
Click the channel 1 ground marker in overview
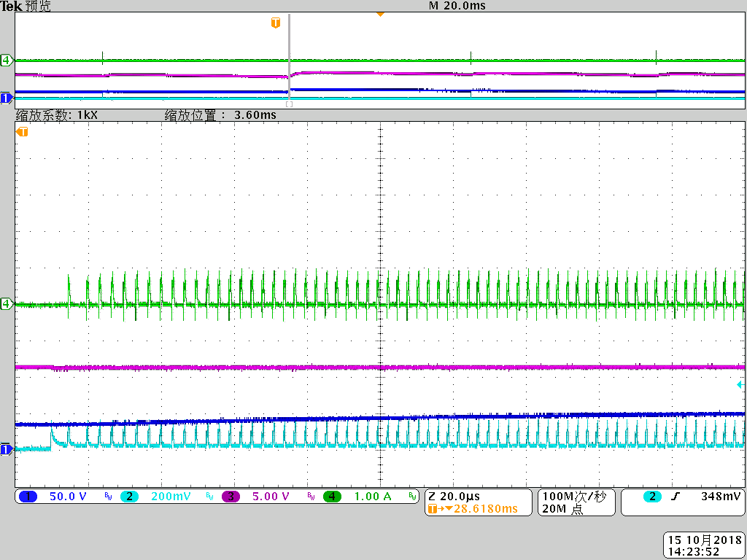[6, 98]
